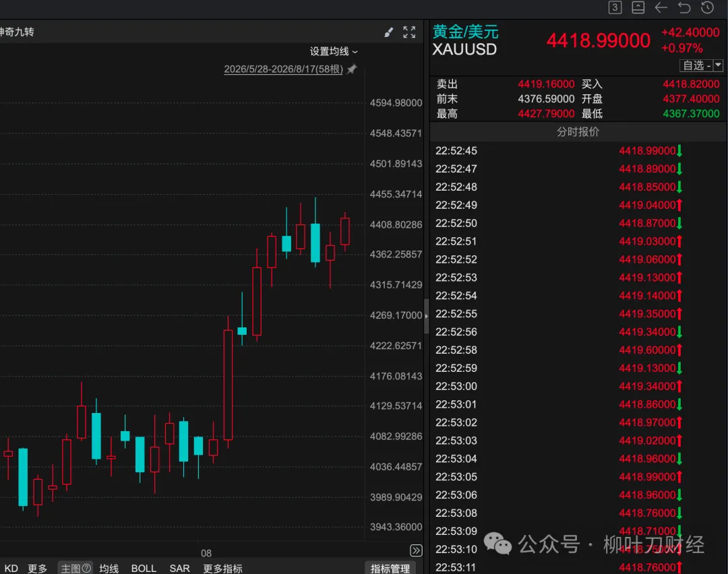Select the KD indicator tab
This screenshot has height=574, width=728.
(x=11, y=569)
